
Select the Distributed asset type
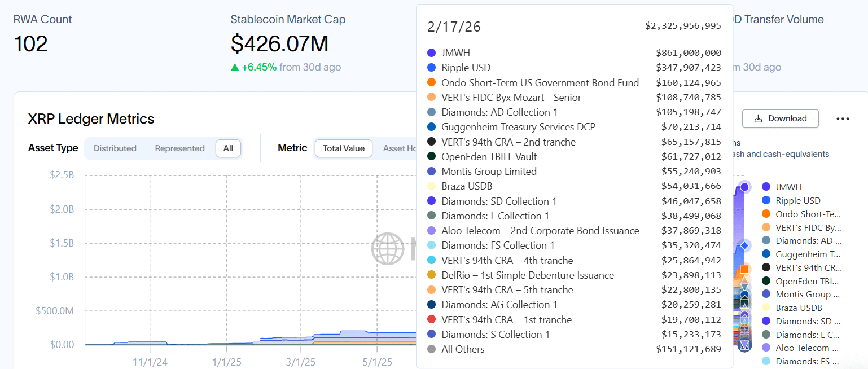click(x=115, y=148)
